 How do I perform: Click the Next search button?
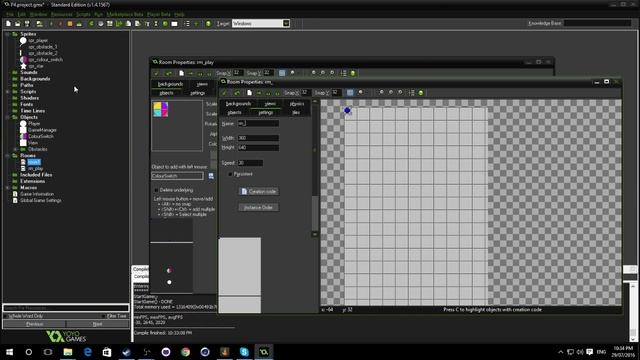(x=98, y=324)
